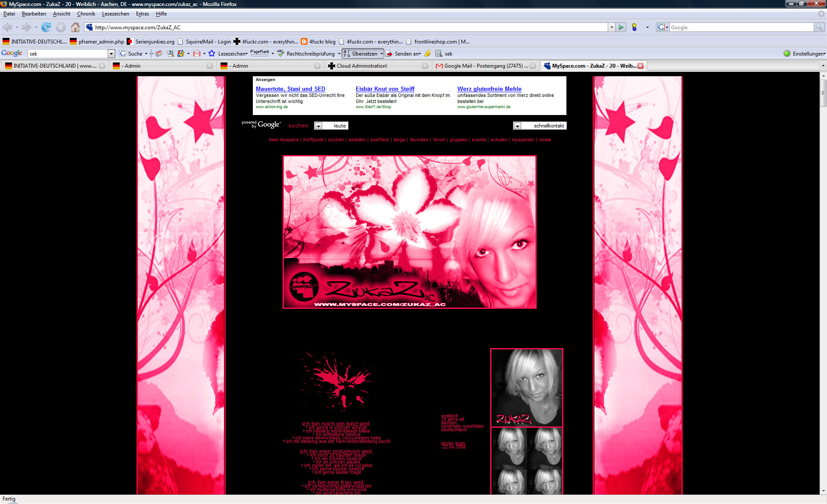Go to the browser home page

point(75,27)
